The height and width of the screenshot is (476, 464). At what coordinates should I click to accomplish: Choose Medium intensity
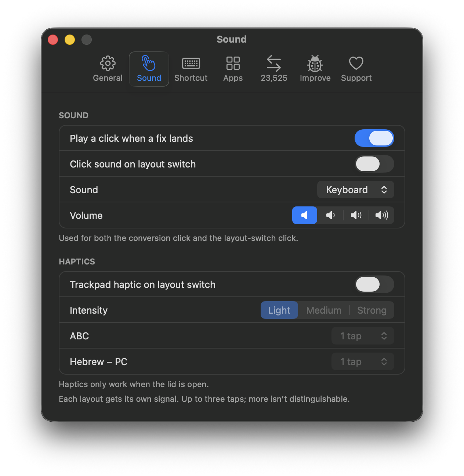click(324, 310)
